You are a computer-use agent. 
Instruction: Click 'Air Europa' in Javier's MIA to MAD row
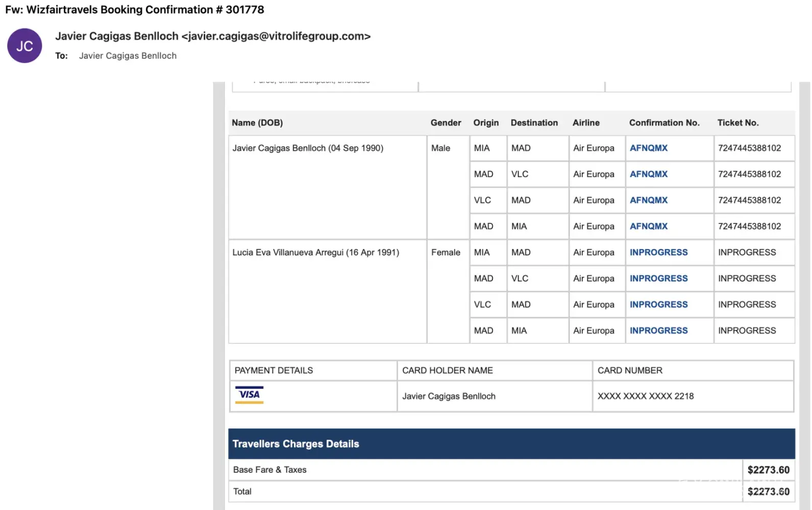point(594,148)
